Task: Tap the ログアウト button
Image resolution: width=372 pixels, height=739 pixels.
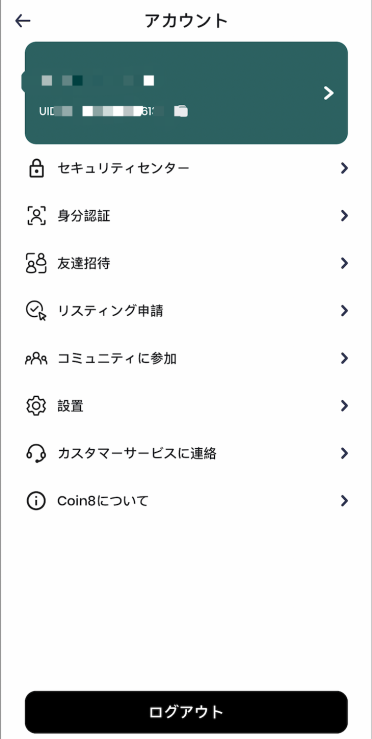Action: (x=186, y=712)
